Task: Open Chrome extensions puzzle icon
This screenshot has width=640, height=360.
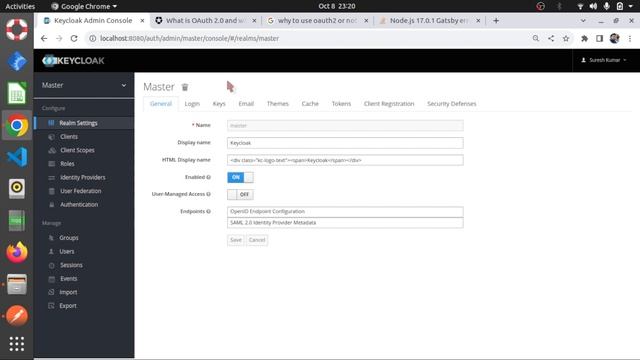Action: [x=584, y=38]
